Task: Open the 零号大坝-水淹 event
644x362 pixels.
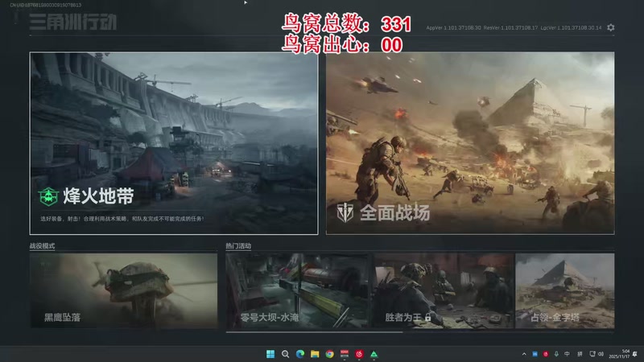Action: 296,290
